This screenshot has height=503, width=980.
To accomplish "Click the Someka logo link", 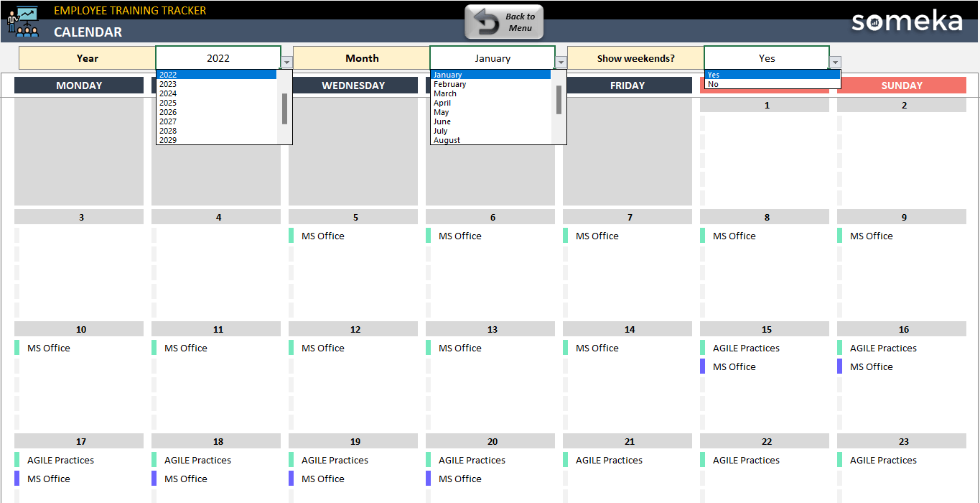I will coord(906,22).
